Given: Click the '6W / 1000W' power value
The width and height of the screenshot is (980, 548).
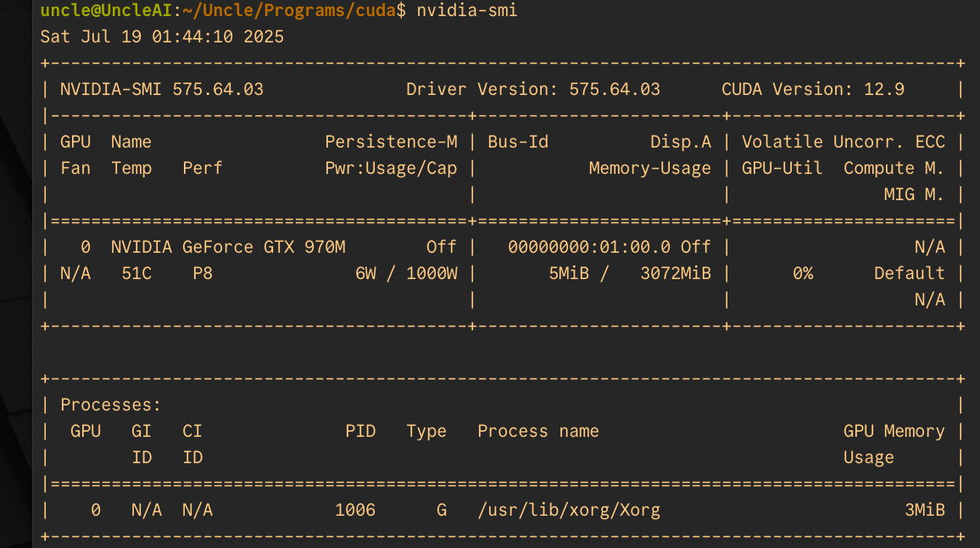Looking at the screenshot, I should coord(406,273).
